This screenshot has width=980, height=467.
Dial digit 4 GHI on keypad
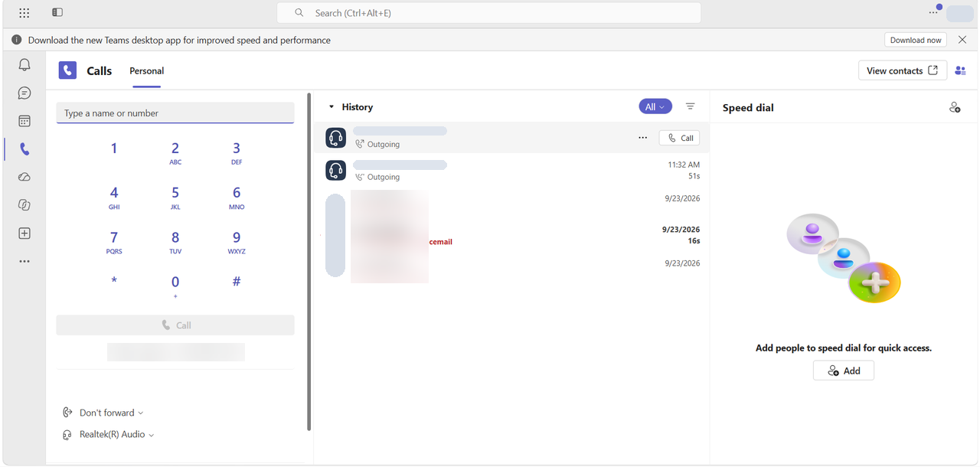point(114,197)
